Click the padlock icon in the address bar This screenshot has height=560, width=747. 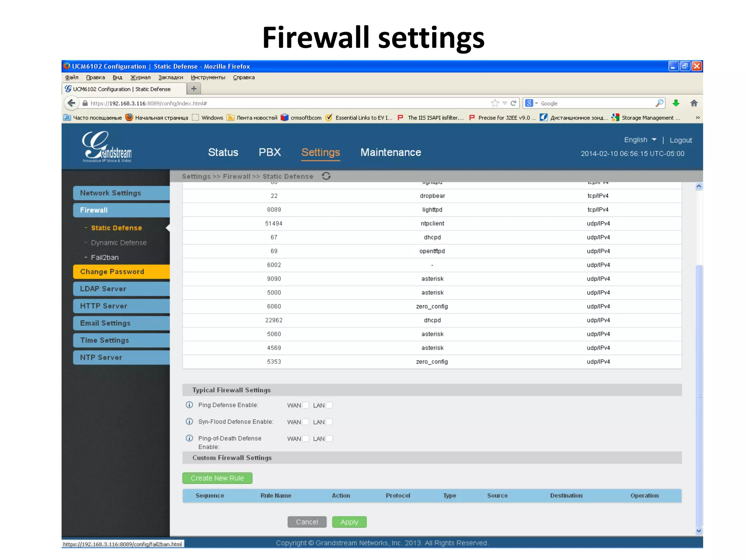click(x=85, y=103)
